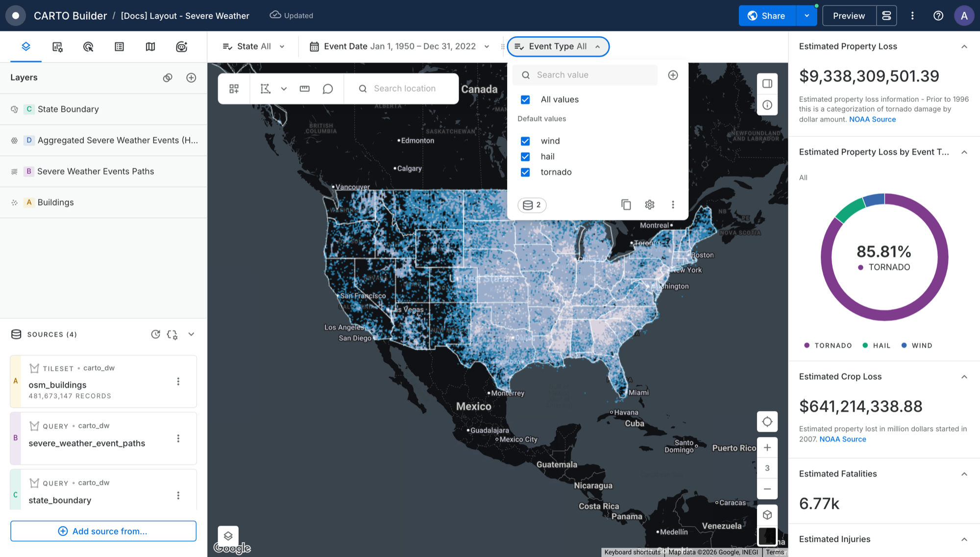Open the Basemap tab icon
Screen dimensions: 980x557
150,47
